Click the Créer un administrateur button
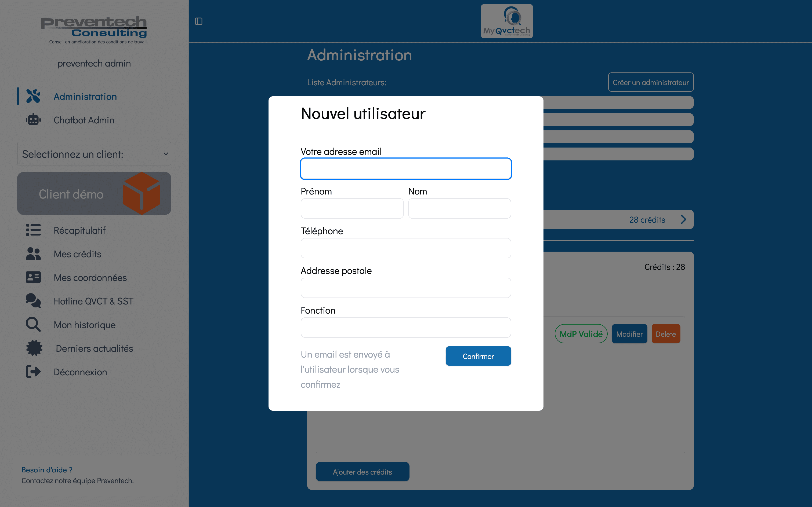This screenshot has width=812, height=507. pos(650,83)
